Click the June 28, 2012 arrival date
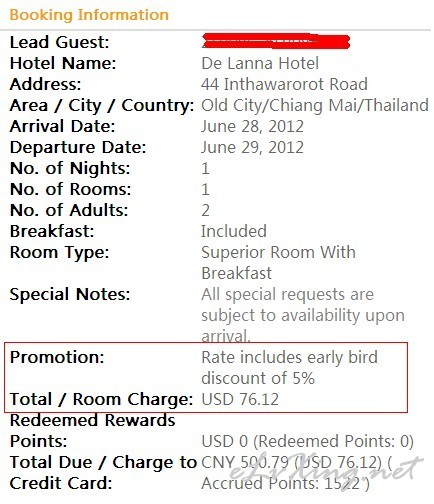The image size is (434, 504). tap(252, 127)
